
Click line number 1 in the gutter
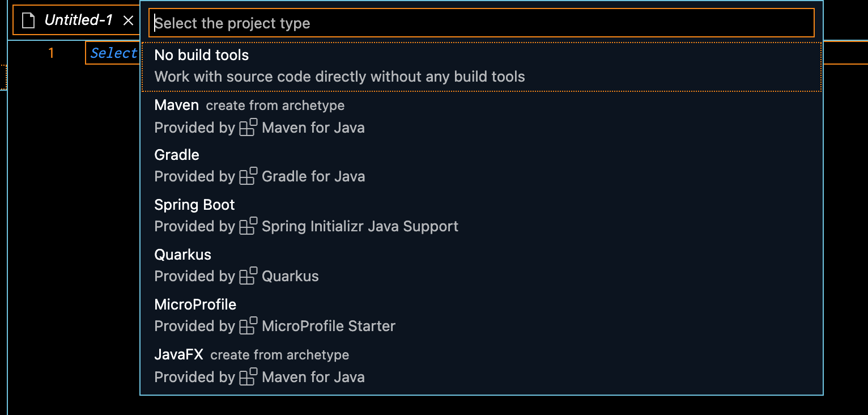tap(51, 53)
